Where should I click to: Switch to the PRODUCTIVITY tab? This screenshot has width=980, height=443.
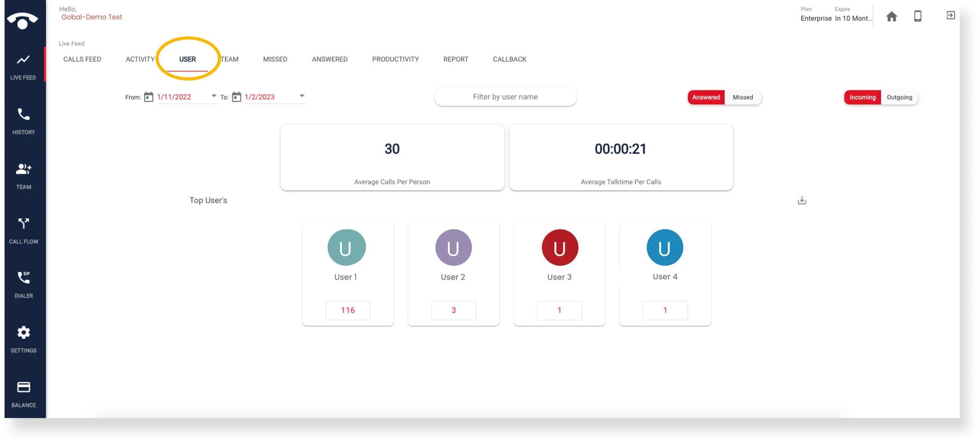tap(395, 59)
